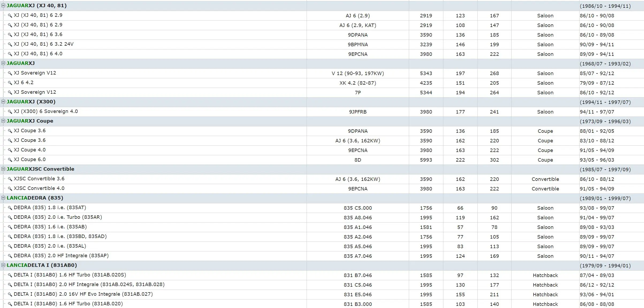Click engine code 8D

click(x=358, y=160)
